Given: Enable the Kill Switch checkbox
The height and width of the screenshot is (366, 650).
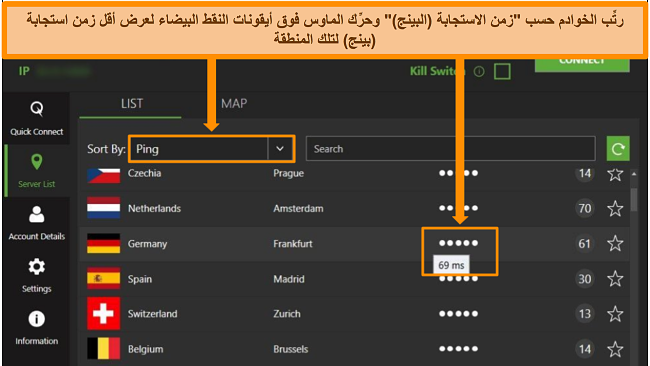Looking at the screenshot, I should 502,71.
